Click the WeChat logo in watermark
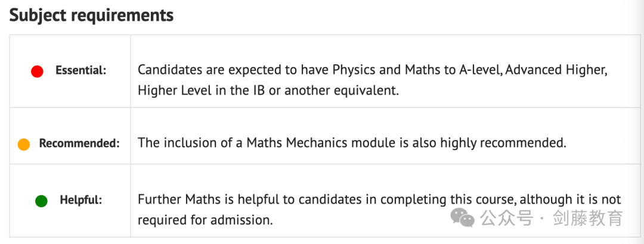644x244 pixels. click(463, 218)
